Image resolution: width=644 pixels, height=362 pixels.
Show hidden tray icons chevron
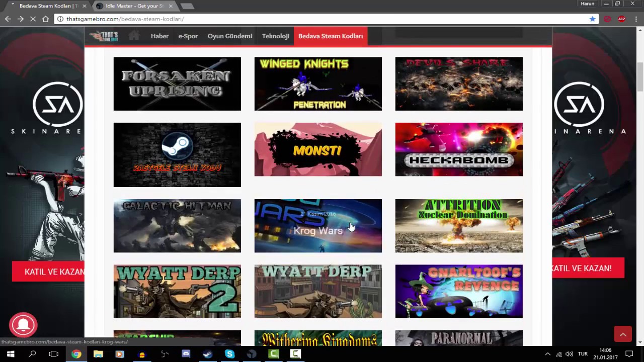pyautogui.click(x=547, y=354)
